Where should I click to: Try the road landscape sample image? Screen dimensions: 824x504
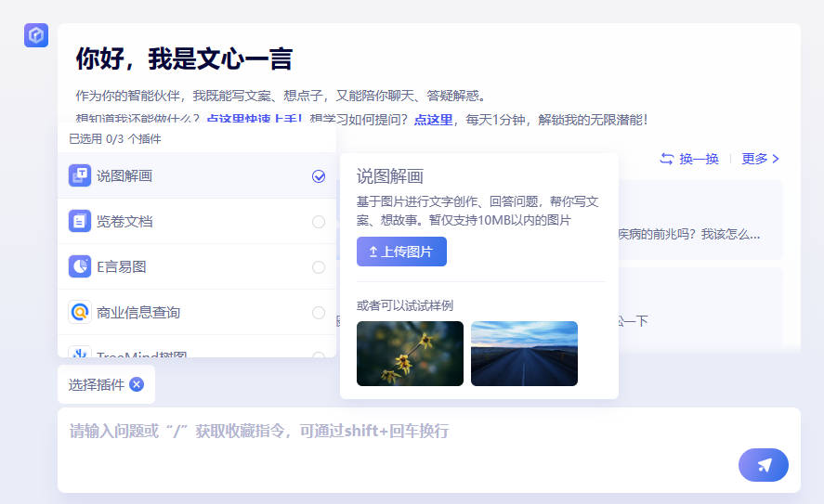pos(524,354)
